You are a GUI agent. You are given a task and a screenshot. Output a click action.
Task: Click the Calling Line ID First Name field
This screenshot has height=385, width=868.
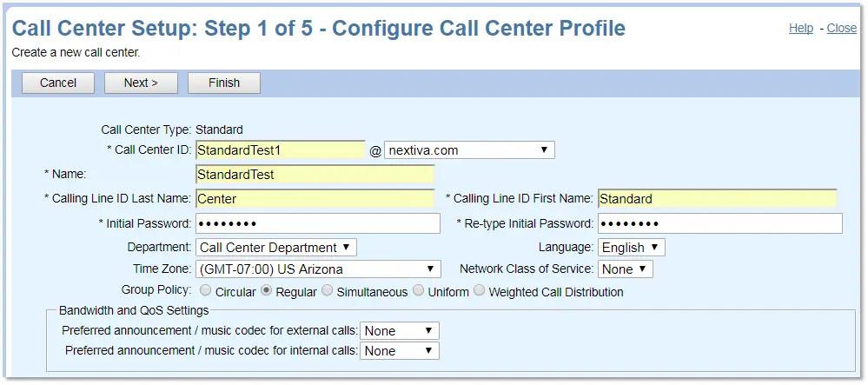(x=718, y=198)
